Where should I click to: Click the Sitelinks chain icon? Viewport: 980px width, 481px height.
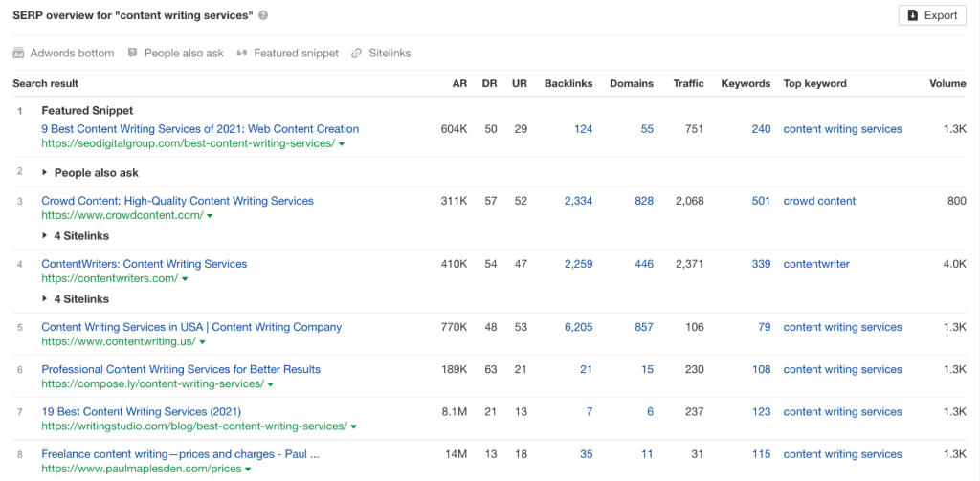[356, 54]
